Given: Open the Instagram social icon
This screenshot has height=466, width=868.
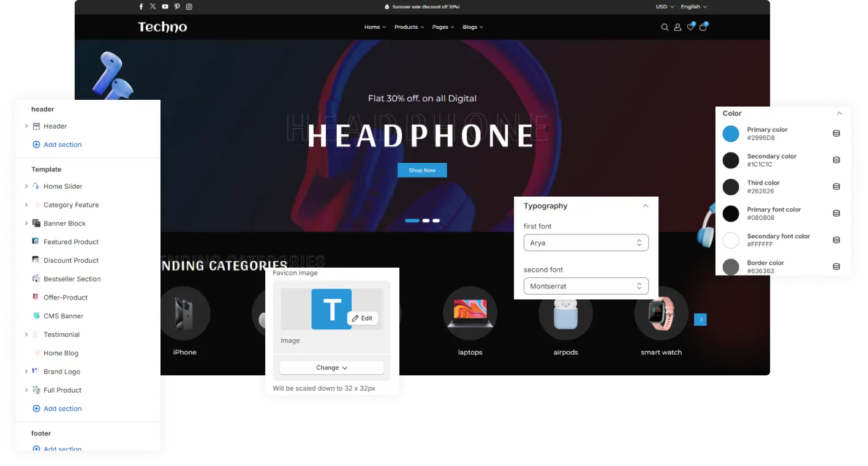Looking at the screenshot, I should [189, 7].
